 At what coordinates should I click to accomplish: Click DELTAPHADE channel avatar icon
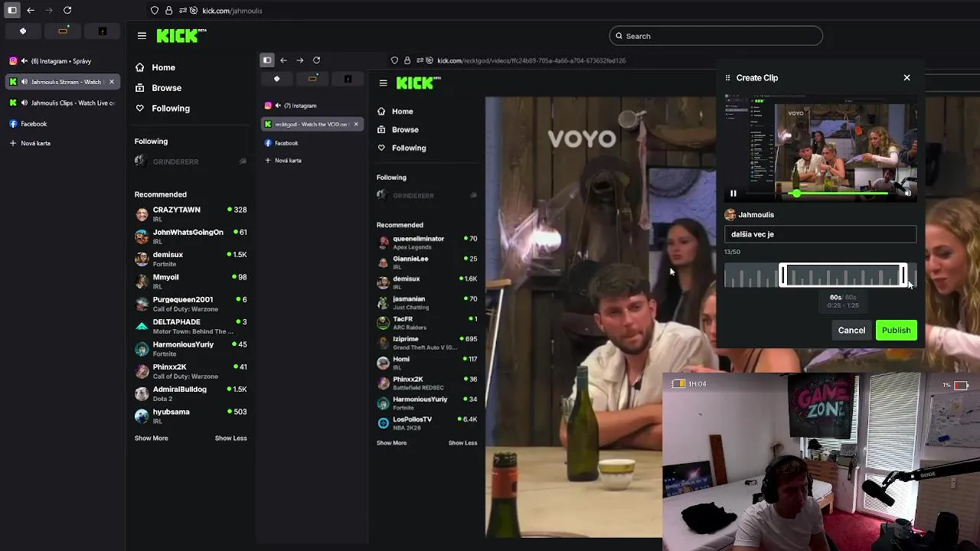coord(142,326)
